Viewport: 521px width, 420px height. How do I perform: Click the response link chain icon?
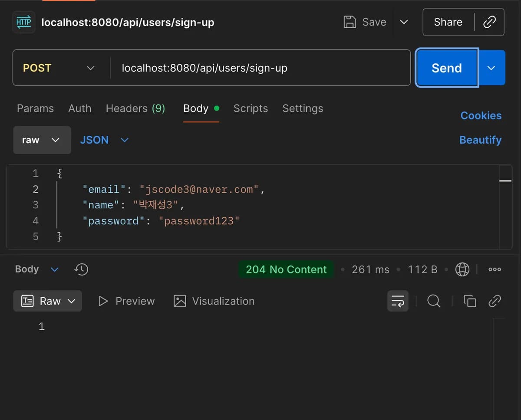[495, 301]
